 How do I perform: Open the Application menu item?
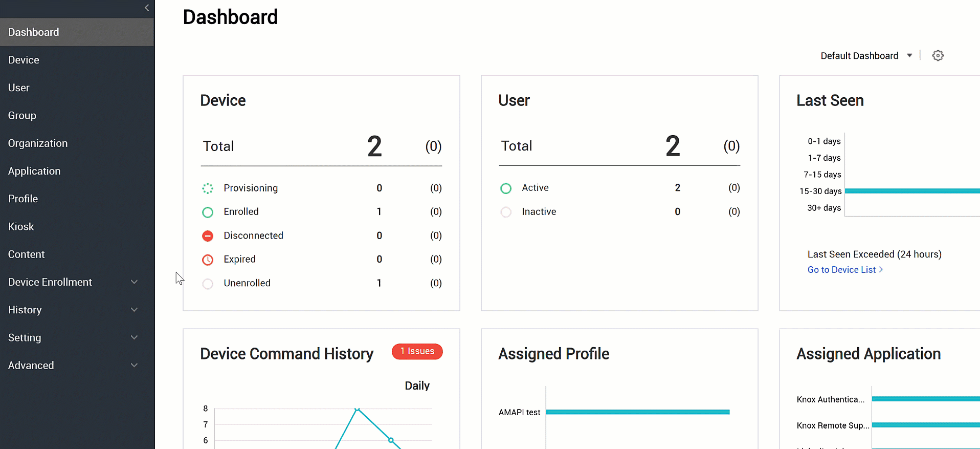click(34, 171)
